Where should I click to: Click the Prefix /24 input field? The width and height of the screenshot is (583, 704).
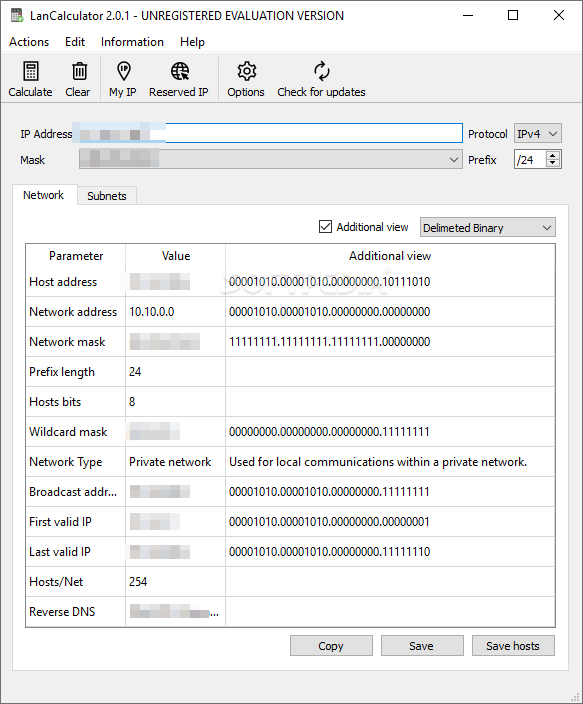[x=530, y=160]
